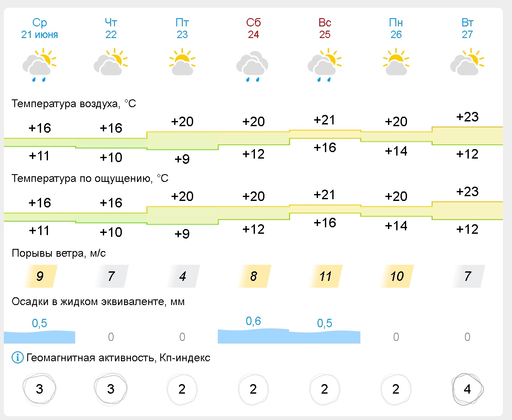The image size is (512, 420).
Task: Click the wind gust value 9 badge
Action: pos(39,276)
